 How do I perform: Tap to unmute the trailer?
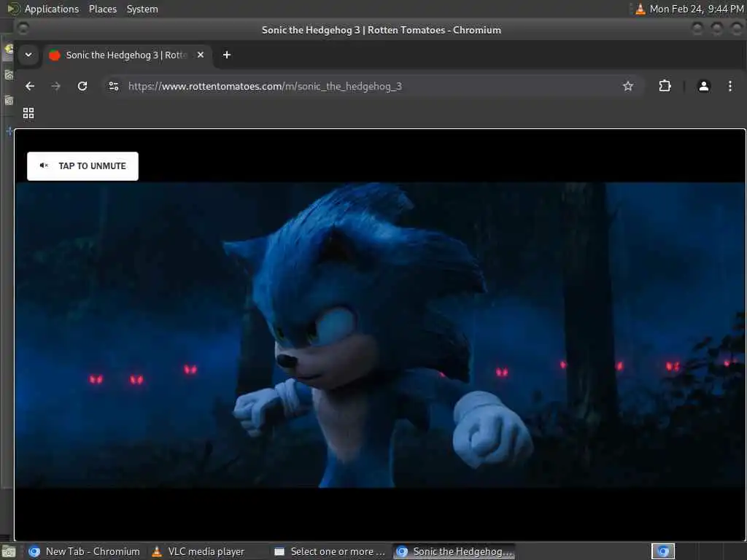point(83,166)
